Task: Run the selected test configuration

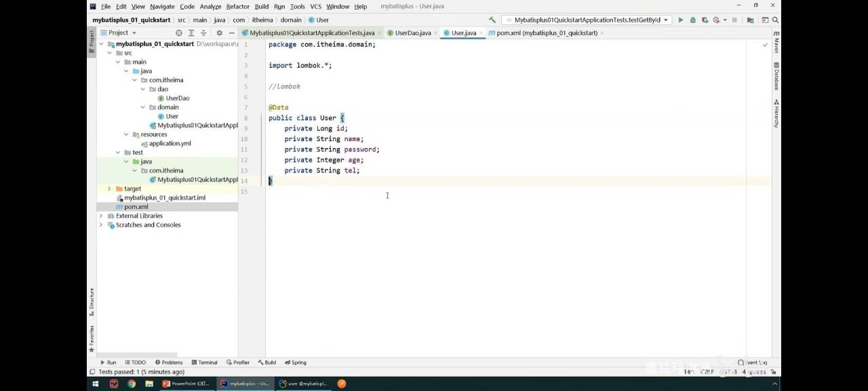Action: [681, 20]
